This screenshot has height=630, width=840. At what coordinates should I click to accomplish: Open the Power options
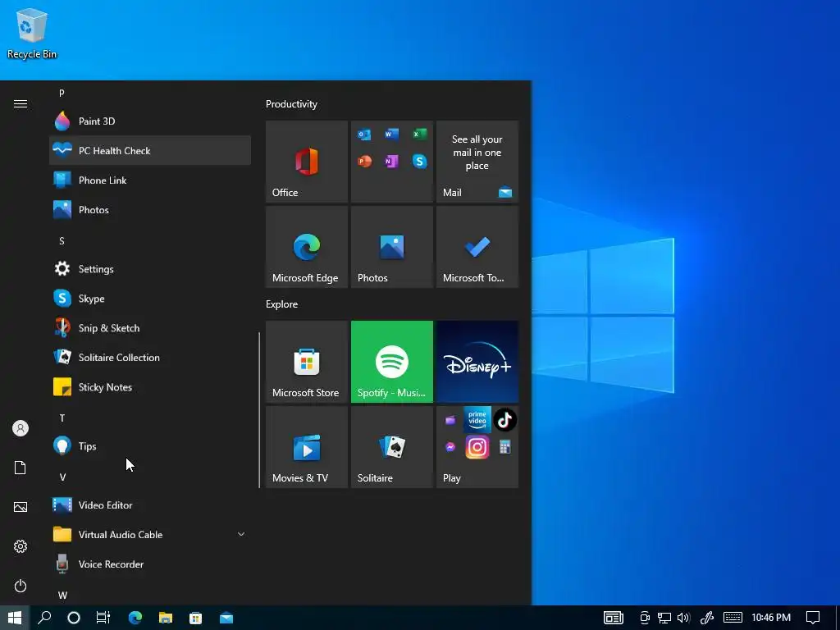click(x=21, y=586)
